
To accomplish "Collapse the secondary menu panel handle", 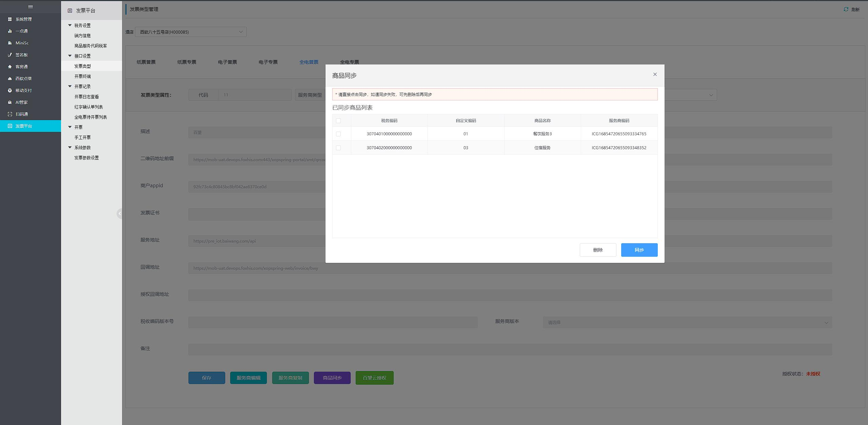I will point(119,214).
